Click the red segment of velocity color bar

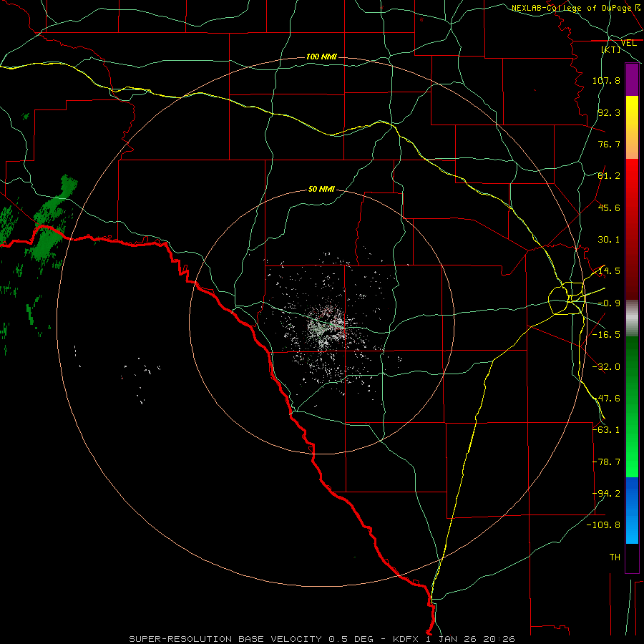click(632, 229)
